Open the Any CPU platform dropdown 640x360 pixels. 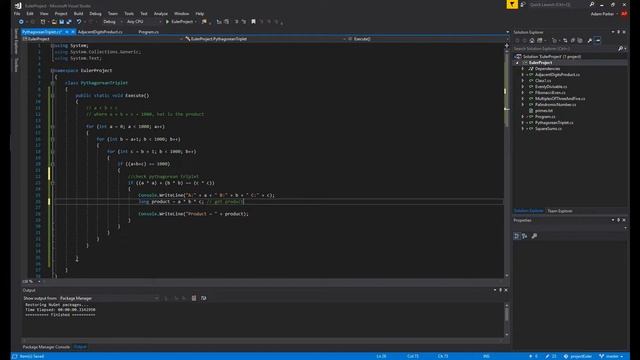point(144,22)
